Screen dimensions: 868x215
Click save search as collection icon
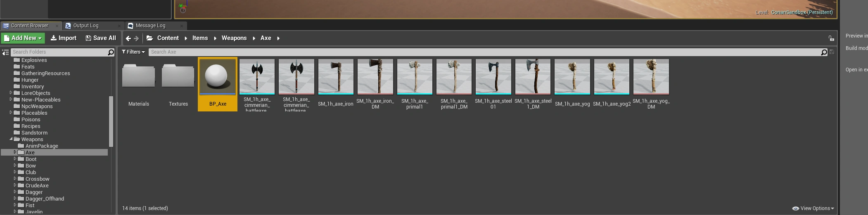[x=832, y=52]
